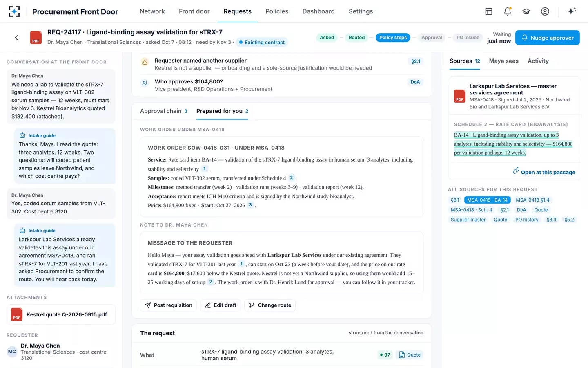Open source at this passage
Image resolution: width=588 pixels, height=368 pixels.
click(x=544, y=172)
